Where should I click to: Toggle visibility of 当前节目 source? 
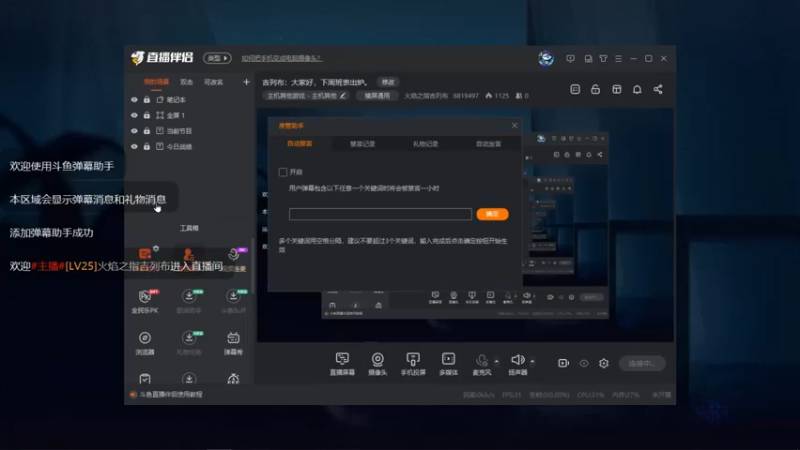pos(134,131)
